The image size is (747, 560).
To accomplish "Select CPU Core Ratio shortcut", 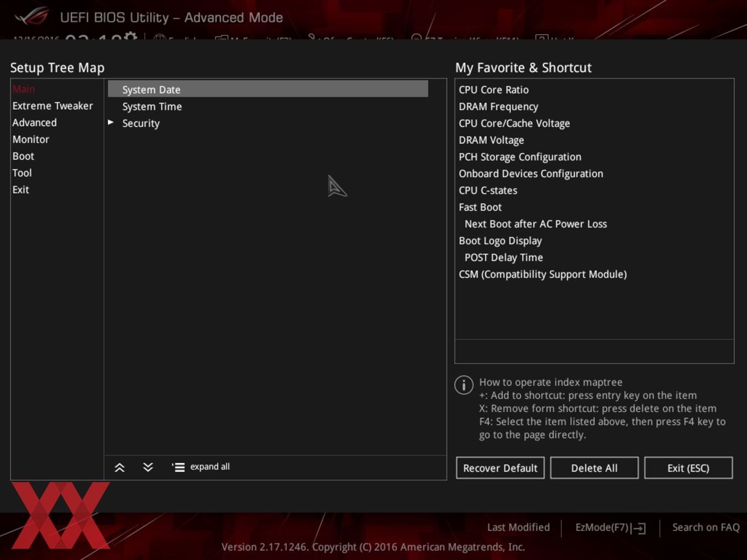I will tap(494, 89).
